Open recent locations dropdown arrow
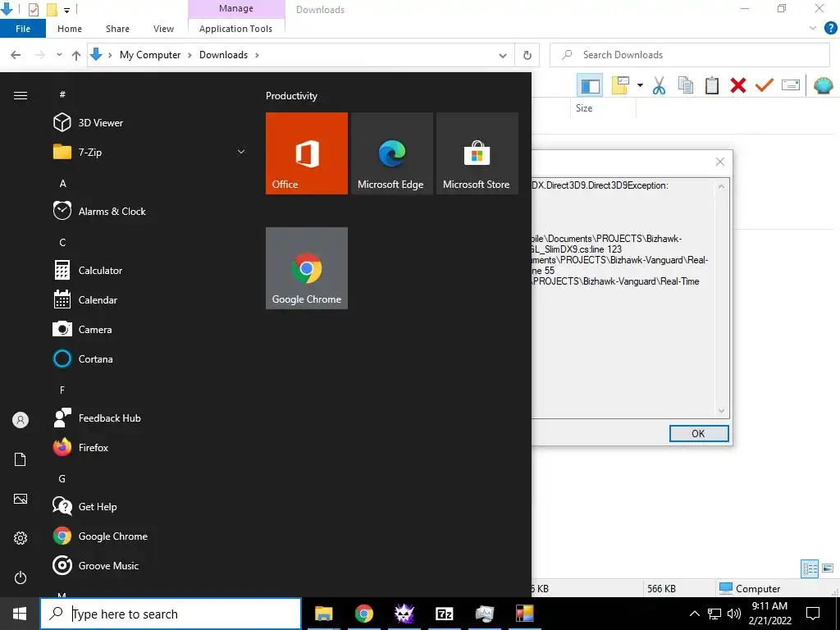 point(59,55)
